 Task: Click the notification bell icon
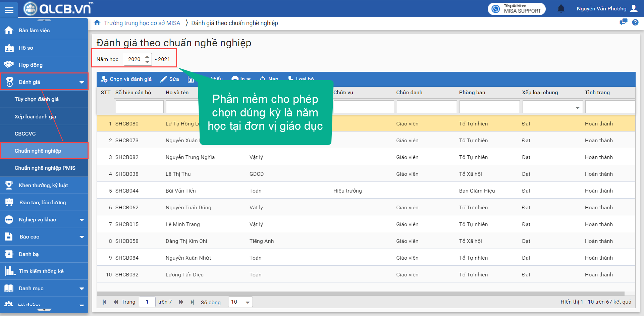point(561,9)
